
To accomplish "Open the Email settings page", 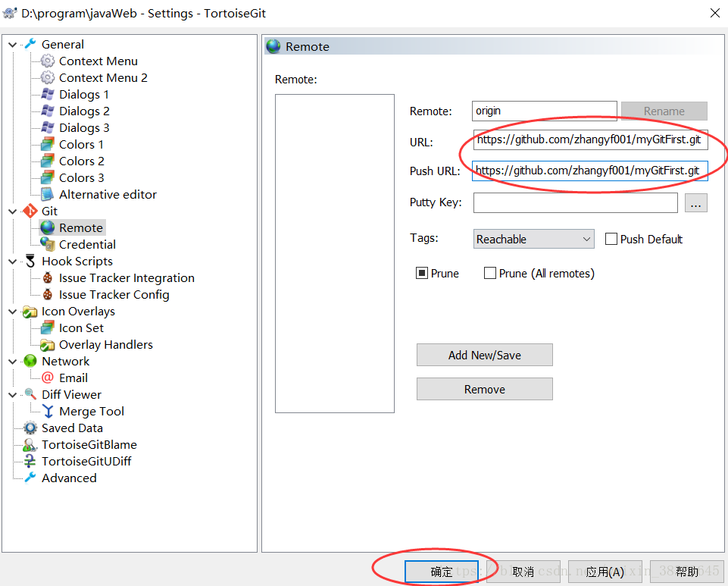I will [x=73, y=378].
